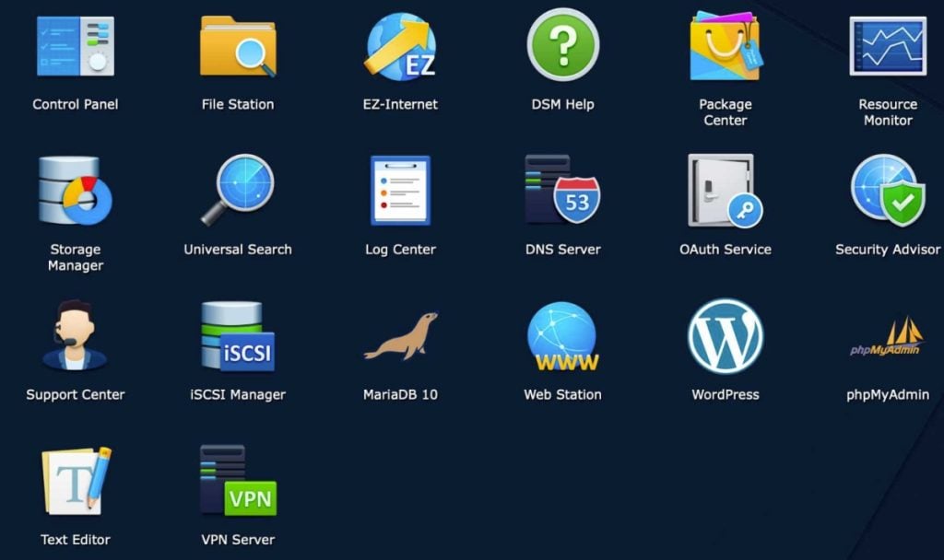Click the "Storage Manager" label
944x560 pixels.
click(x=76, y=258)
